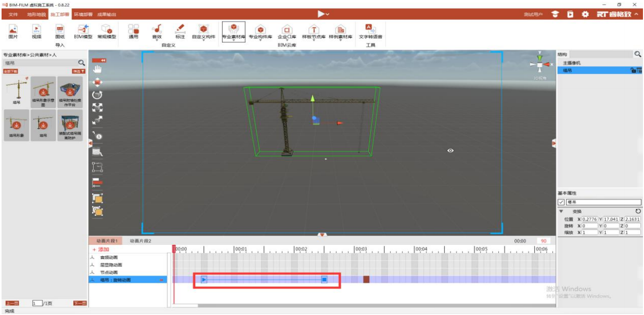Toggle the lock icon on 塔吊 row
This screenshot has height=315, width=644.
pos(633,70)
